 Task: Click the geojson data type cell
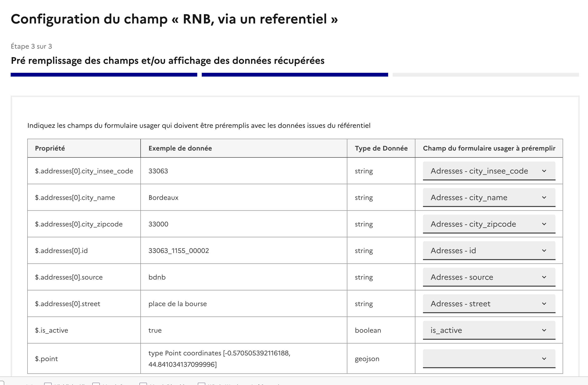[x=367, y=359]
